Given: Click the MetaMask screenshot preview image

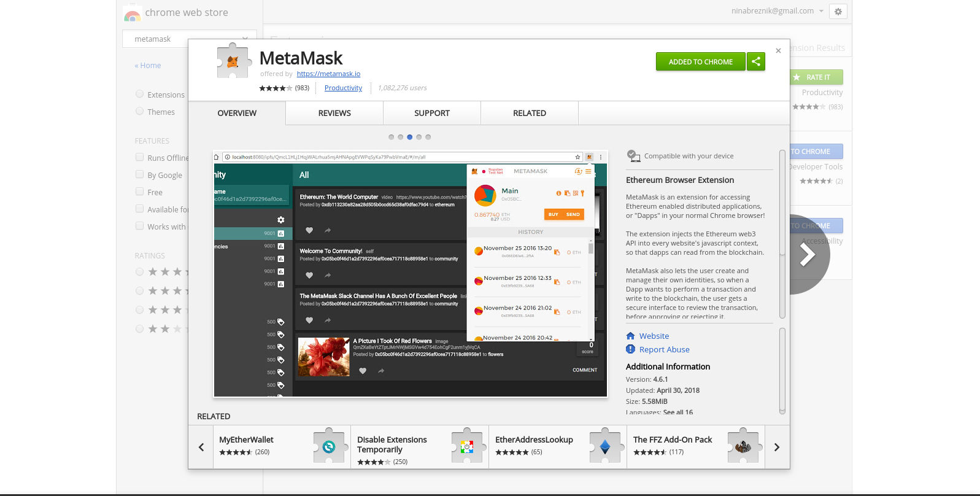Looking at the screenshot, I should pyautogui.click(x=411, y=274).
